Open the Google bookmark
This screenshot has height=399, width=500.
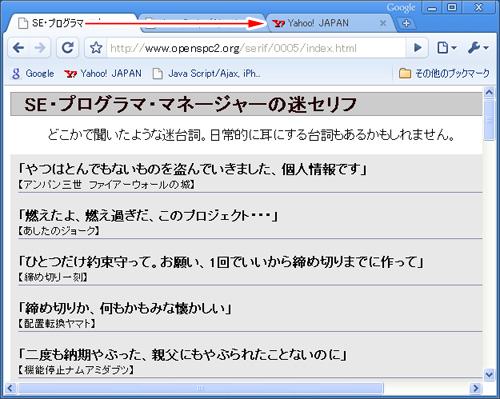pos(33,73)
